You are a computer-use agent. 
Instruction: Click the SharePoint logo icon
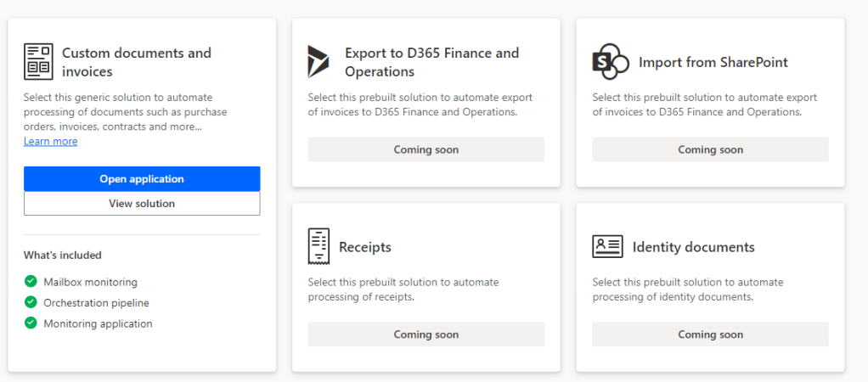coord(609,62)
